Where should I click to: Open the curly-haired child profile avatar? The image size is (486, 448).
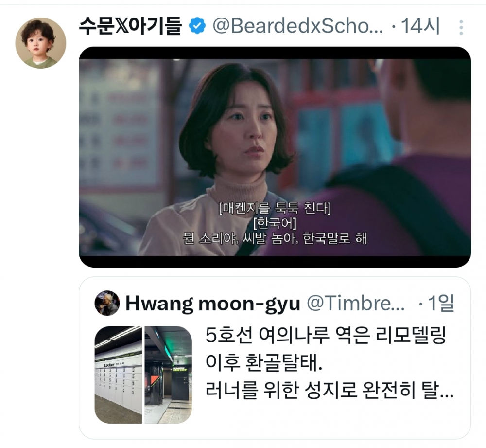click(x=41, y=43)
